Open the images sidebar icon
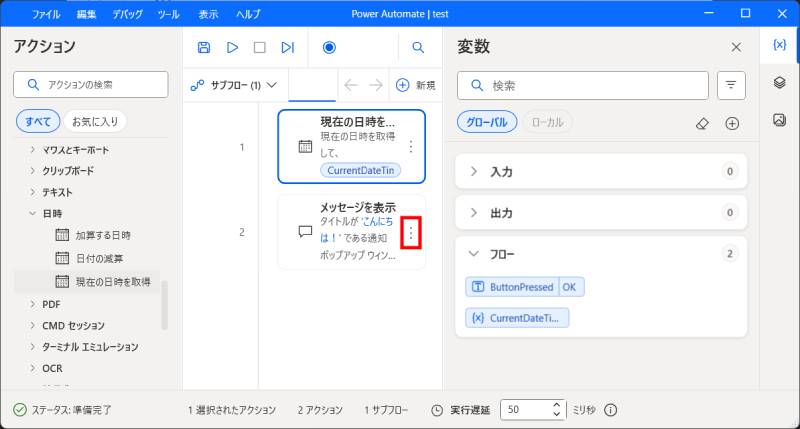The image size is (800, 429). (779, 120)
